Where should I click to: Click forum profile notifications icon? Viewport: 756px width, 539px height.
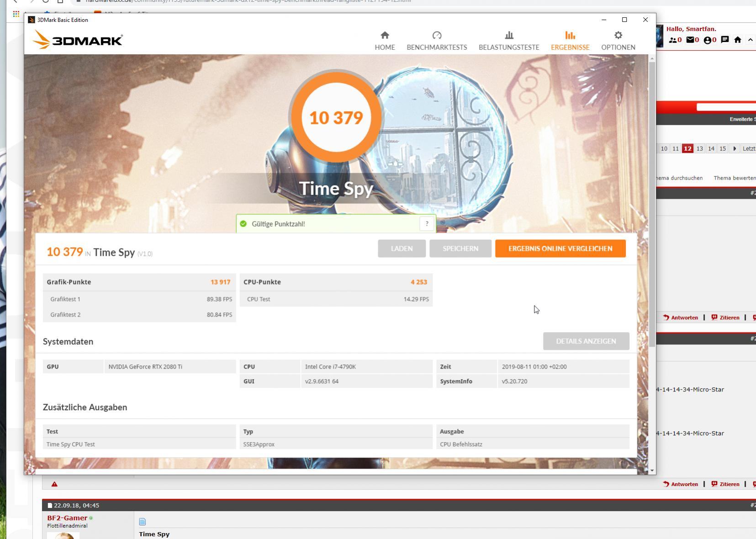708,40
